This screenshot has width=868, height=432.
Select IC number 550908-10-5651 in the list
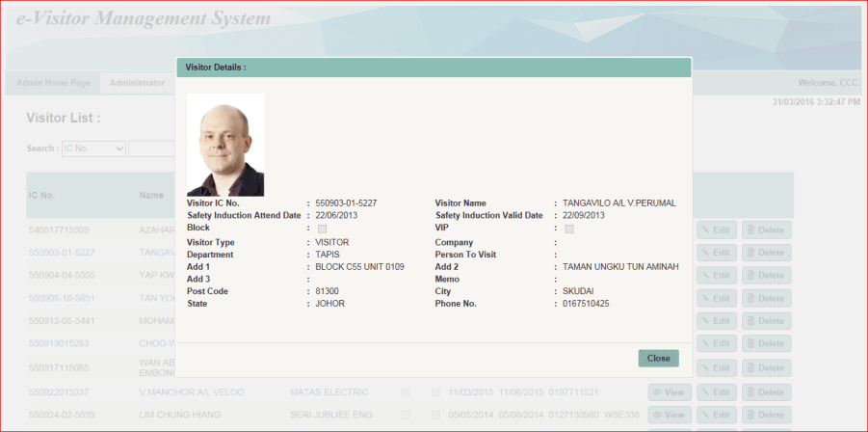pyautogui.click(x=62, y=298)
